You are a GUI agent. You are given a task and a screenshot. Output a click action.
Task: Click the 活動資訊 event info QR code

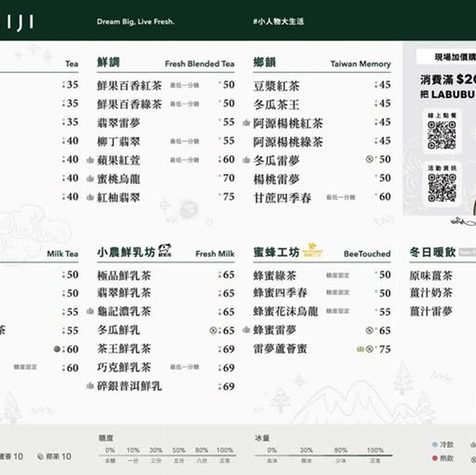coord(442,187)
